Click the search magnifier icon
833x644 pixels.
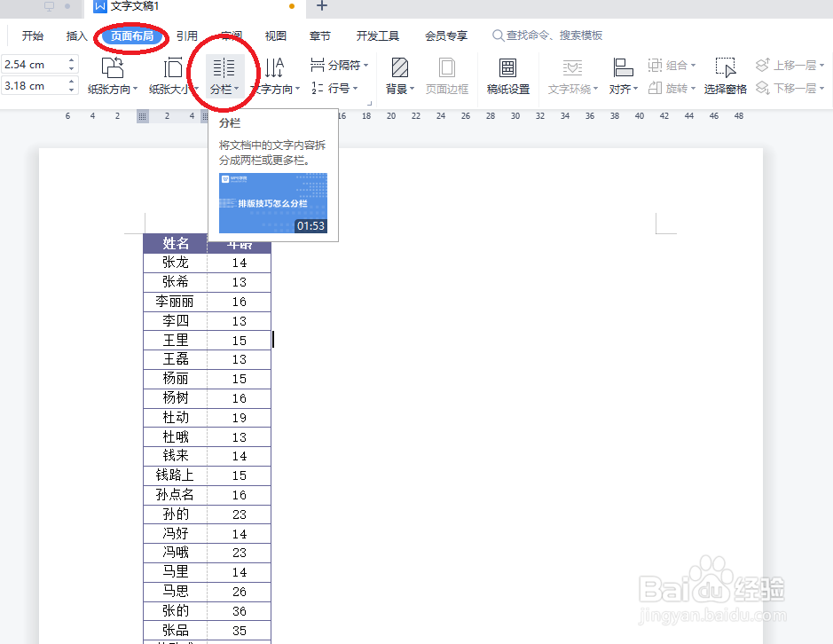pyautogui.click(x=498, y=35)
